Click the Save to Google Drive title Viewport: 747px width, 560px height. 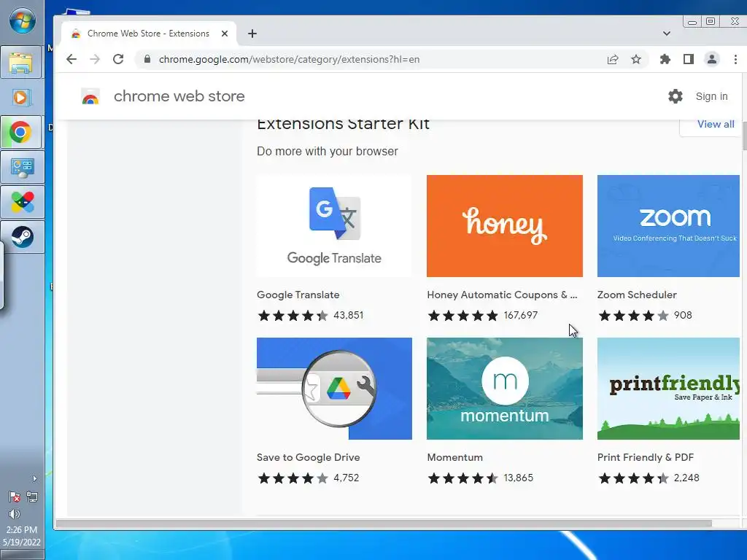click(x=309, y=457)
